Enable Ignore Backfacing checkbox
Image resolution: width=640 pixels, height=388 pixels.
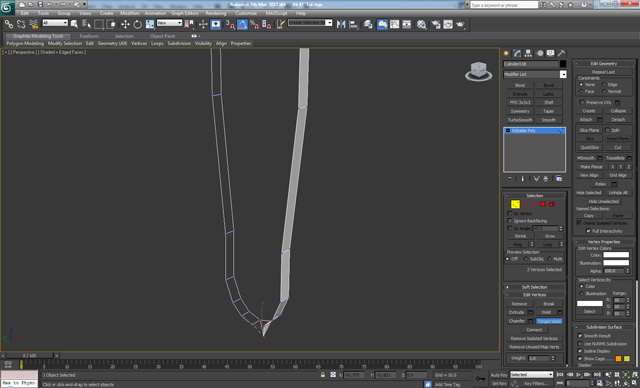pyautogui.click(x=510, y=221)
